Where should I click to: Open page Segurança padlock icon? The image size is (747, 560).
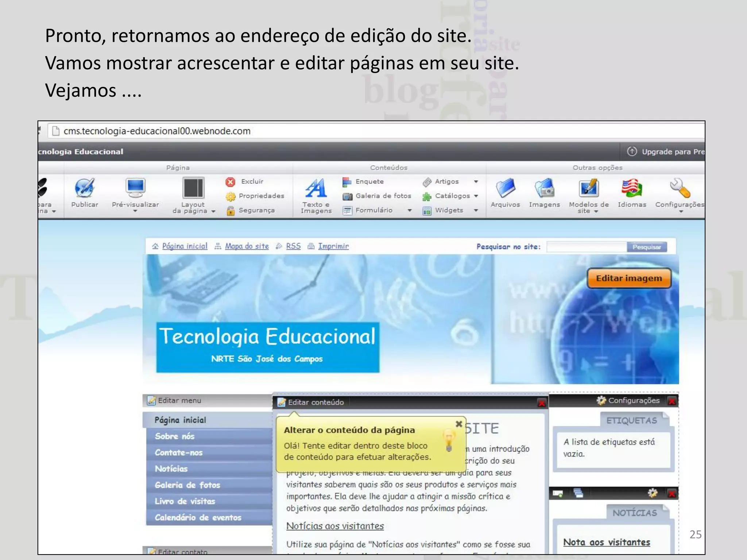230,210
